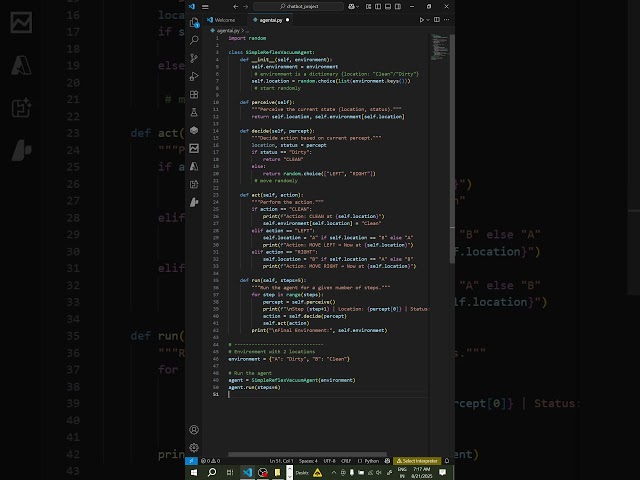
Task: Expand the Run button dropdown arrow
Action: point(428,20)
